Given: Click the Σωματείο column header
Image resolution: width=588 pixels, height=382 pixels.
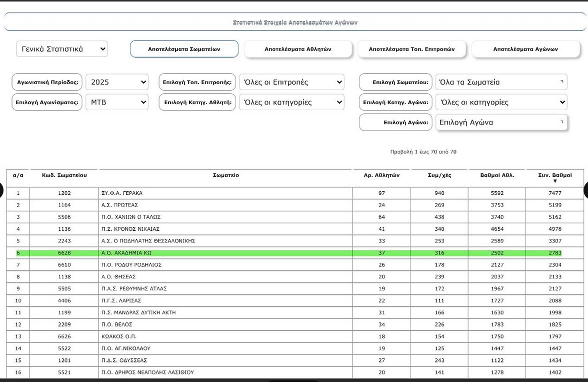Looking at the screenshot, I should click(x=225, y=175).
